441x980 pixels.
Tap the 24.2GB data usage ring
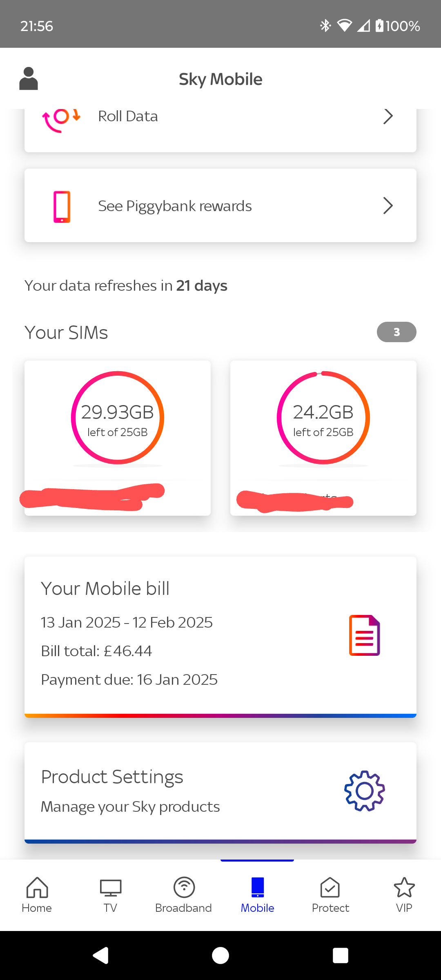tap(323, 417)
